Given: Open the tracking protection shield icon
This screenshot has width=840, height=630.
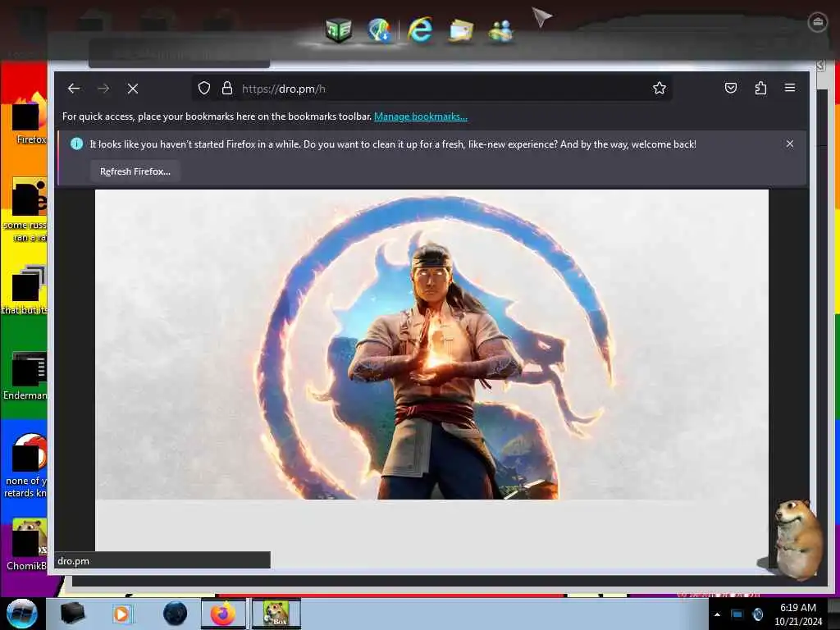Looking at the screenshot, I should [204, 89].
